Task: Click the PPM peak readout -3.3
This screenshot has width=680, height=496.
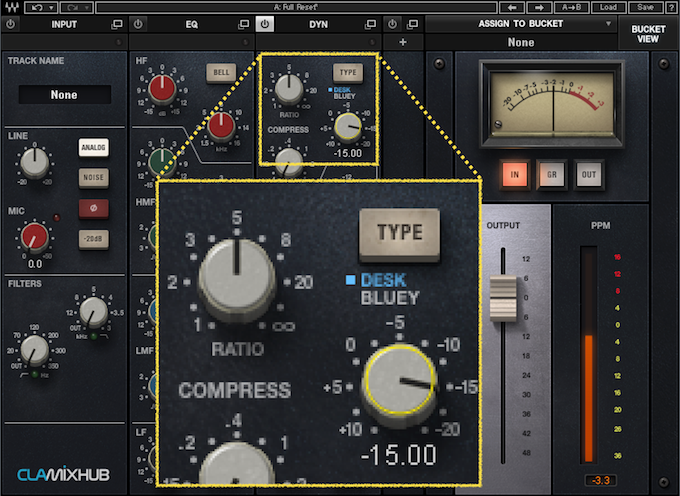Action: tap(601, 480)
